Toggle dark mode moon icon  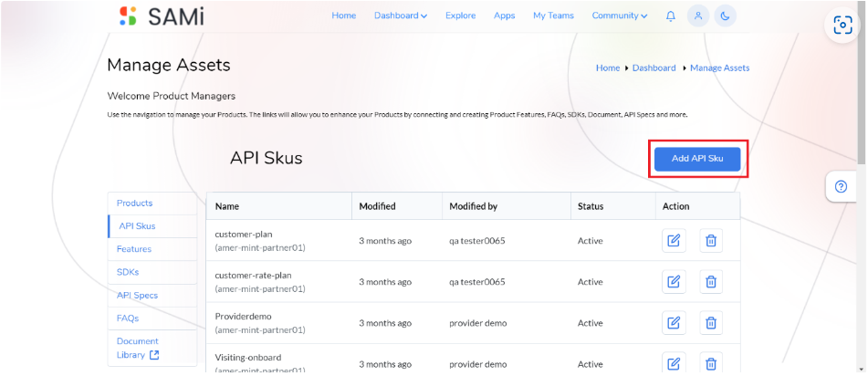pos(725,16)
